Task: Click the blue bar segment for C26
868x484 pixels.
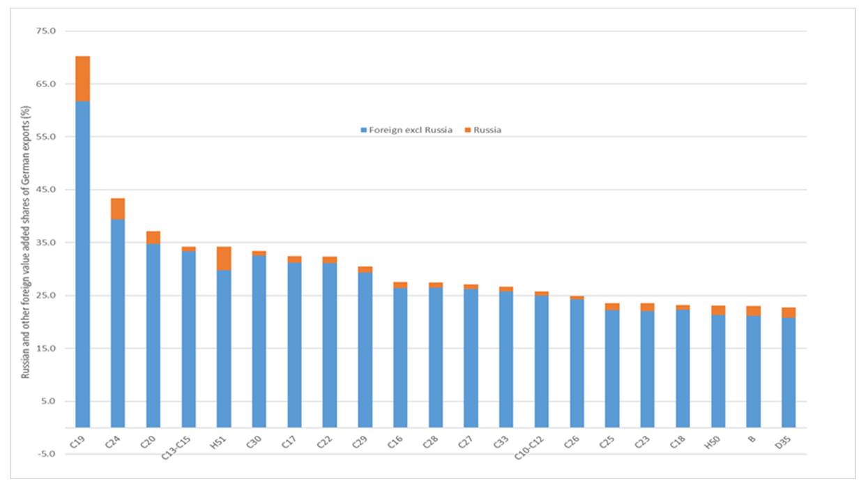Action: tap(577, 363)
